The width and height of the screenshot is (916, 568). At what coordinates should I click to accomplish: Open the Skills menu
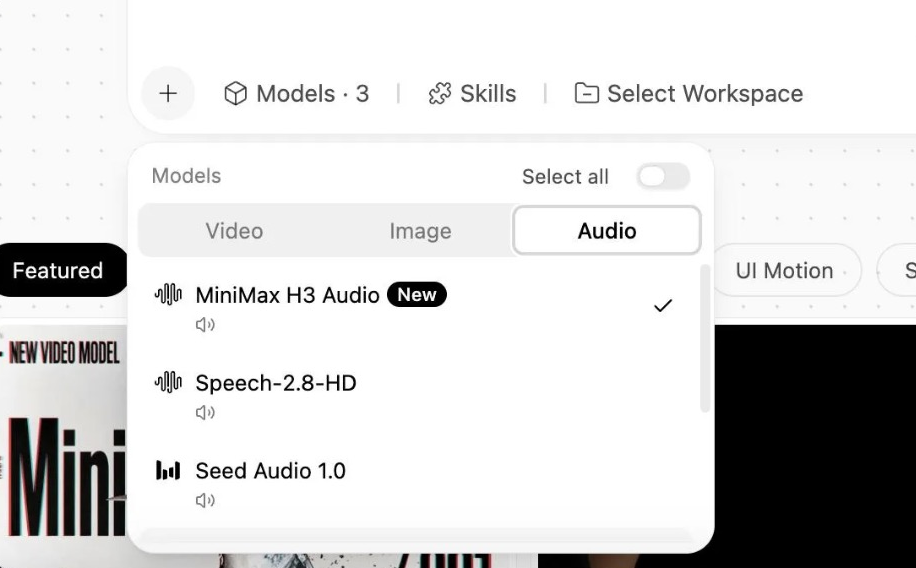click(472, 93)
